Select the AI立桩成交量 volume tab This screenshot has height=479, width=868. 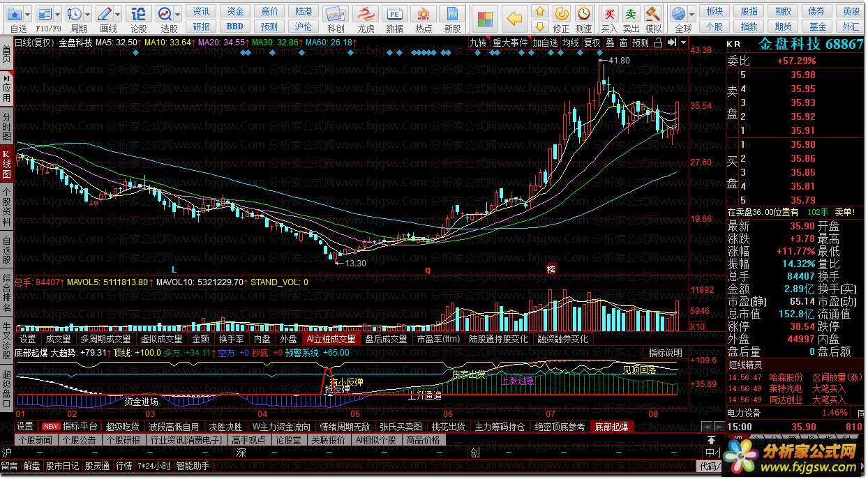[331, 339]
